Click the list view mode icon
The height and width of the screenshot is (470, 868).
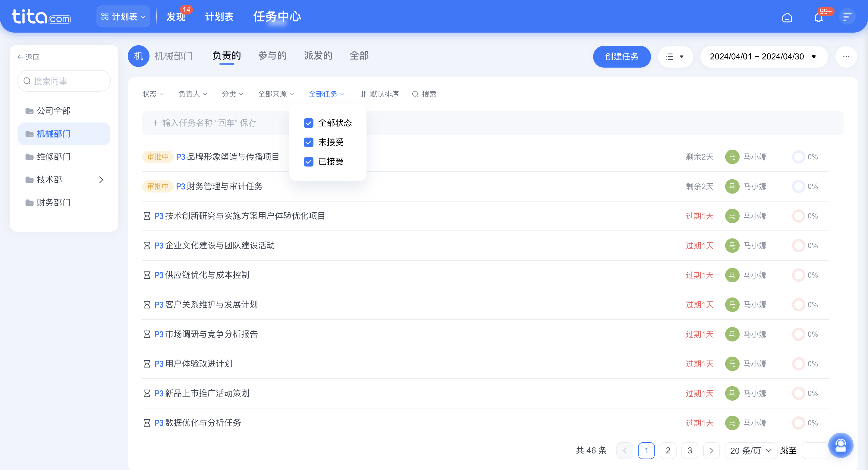[669, 57]
